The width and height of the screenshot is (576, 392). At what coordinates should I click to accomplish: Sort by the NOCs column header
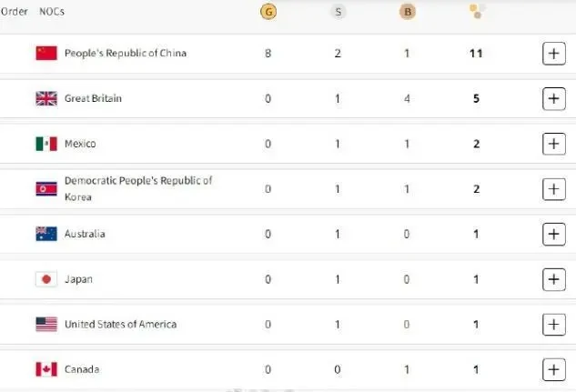tap(52, 12)
